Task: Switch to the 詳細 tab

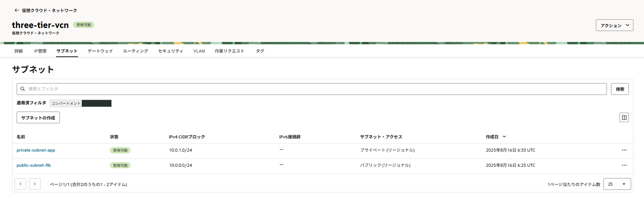Action: 19,51
